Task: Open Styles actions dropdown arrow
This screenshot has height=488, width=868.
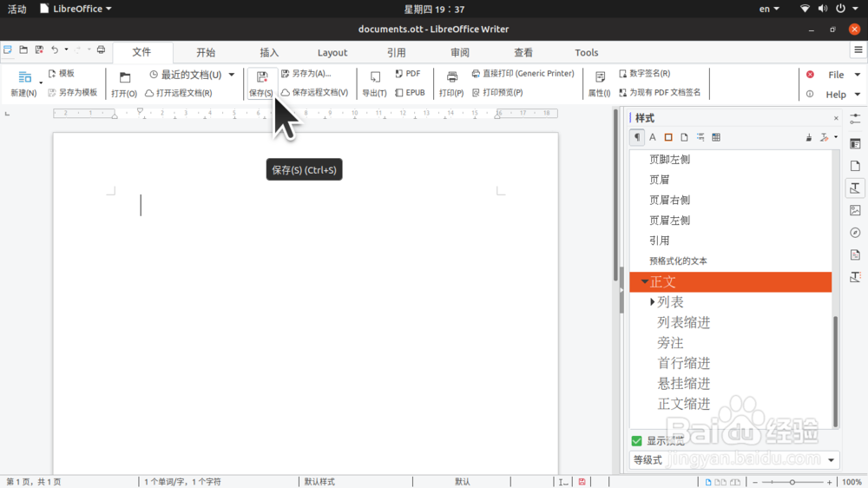Action: pyautogui.click(x=836, y=137)
